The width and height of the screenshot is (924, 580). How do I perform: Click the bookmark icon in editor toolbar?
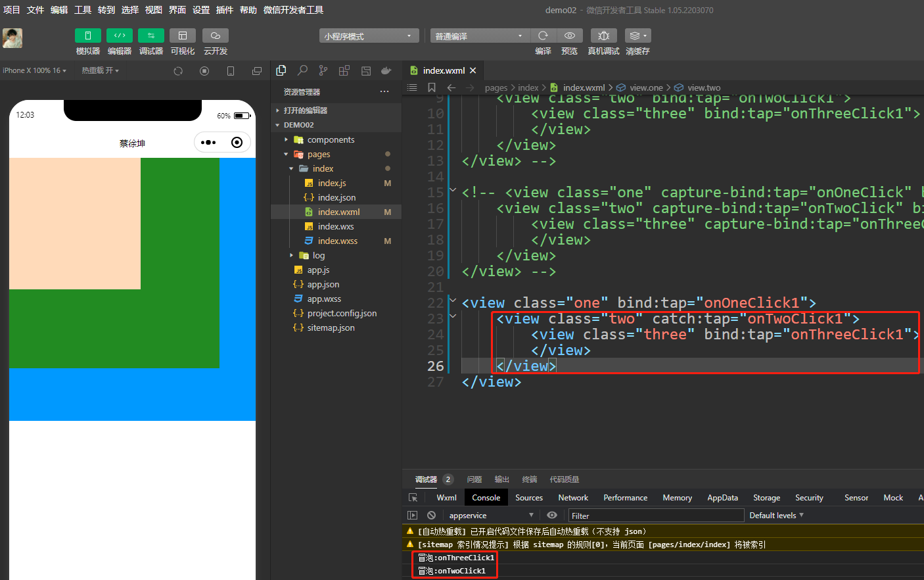pyautogui.click(x=432, y=87)
